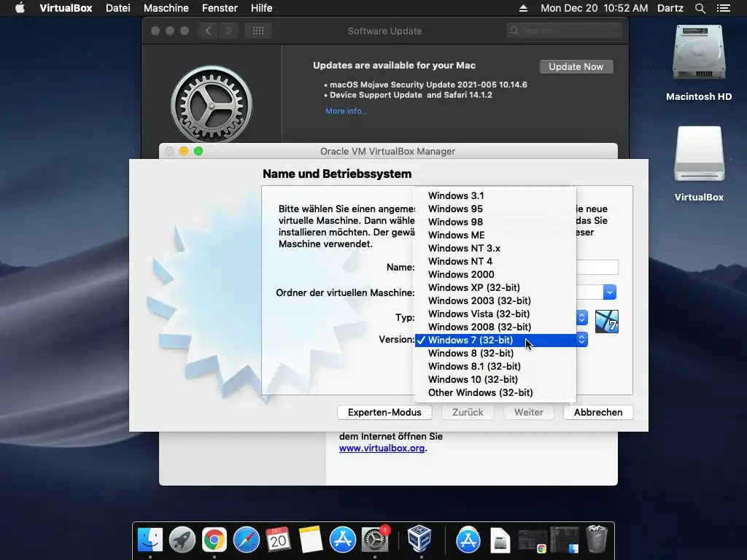Screen dimensions: 747x560
Task: Open the Apple menu
Action: [x=20, y=8]
